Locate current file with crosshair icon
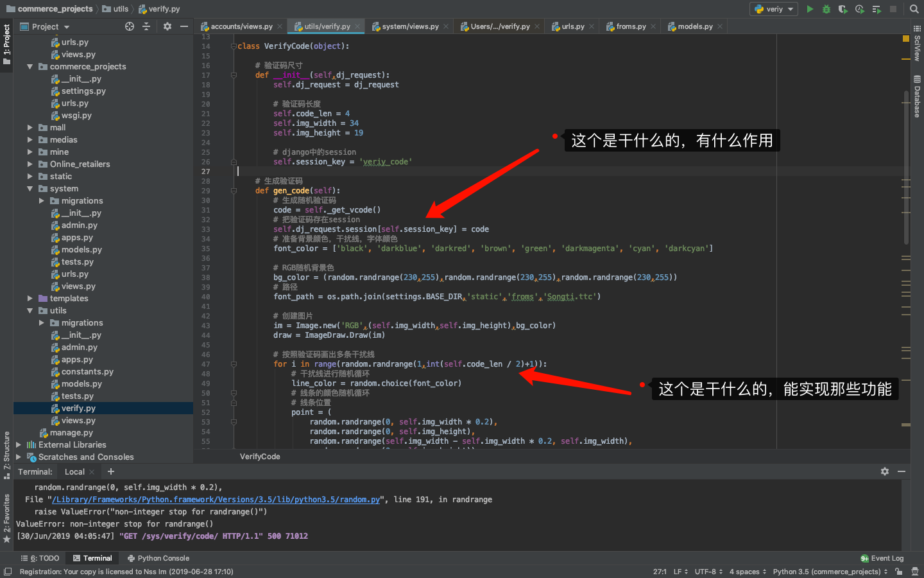The width and height of the screenshot is (924, 578). (130, 26)
